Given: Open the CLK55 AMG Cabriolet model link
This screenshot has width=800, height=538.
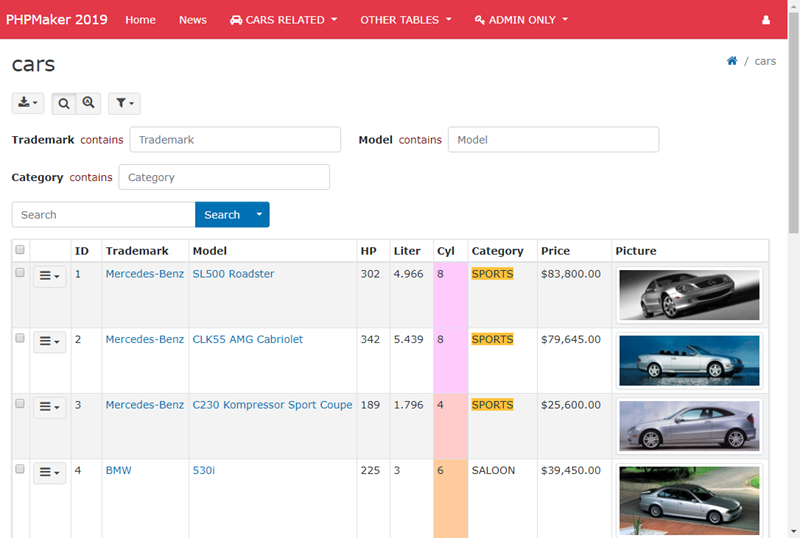Looking at the screenshot, I should [247, 339].
